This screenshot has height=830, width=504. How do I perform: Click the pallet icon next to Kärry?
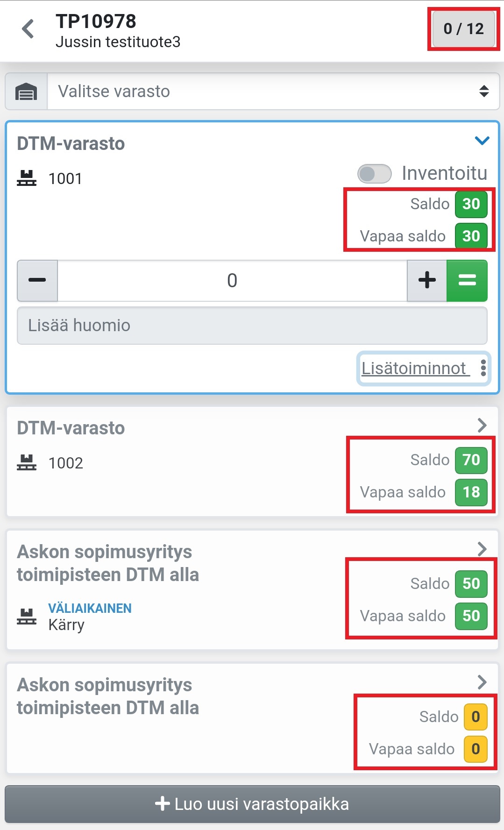27,617
